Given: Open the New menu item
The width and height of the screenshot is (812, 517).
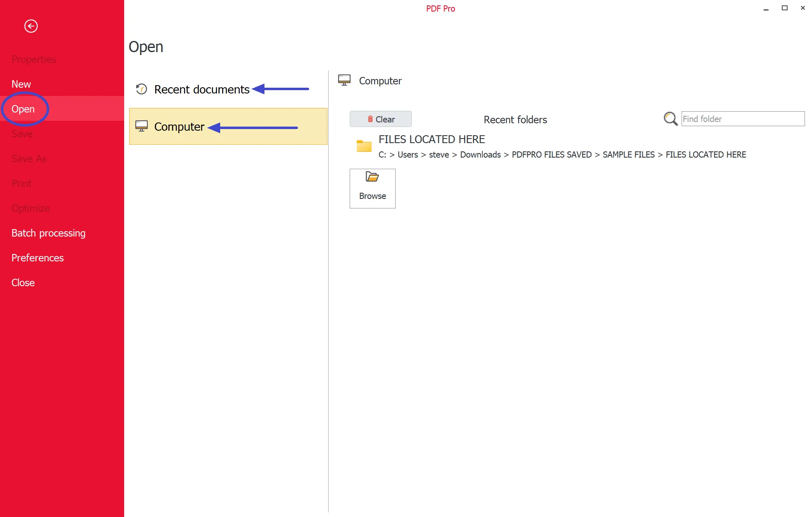Looking at the screenshot, I should click(x=21, y=84).
